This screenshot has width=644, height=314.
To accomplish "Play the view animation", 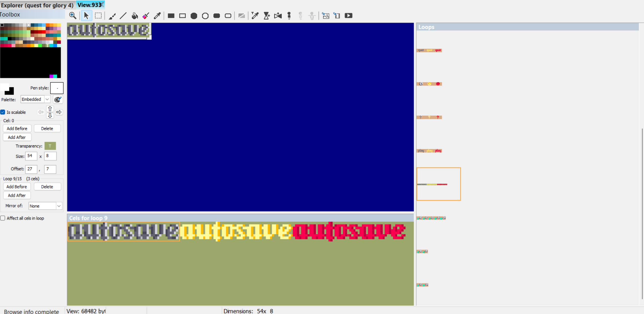I will pos(349,16).
